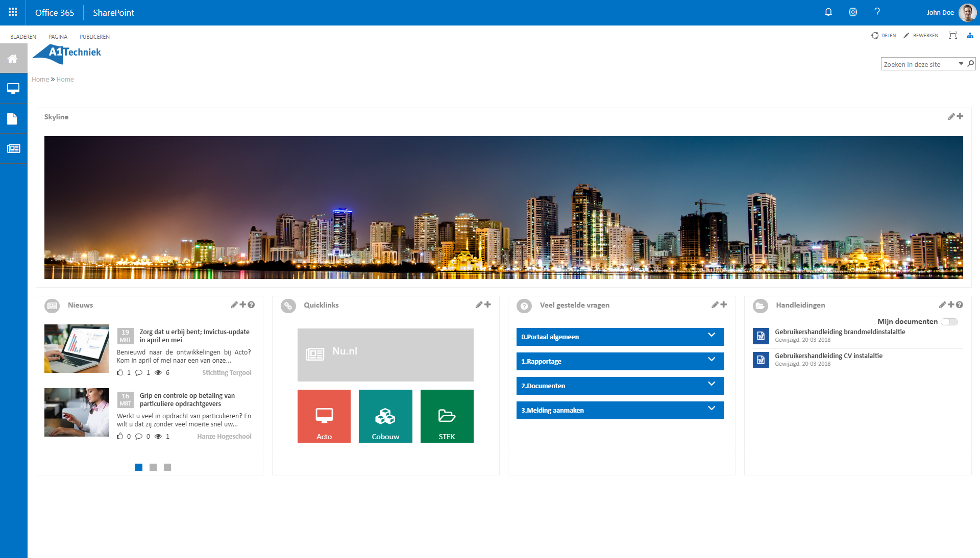This screenshot has width=980, height=558.
Task: Open Gebruikershandleiding brandmeldinstalaltie document
Action: click(x=840, y=332)
